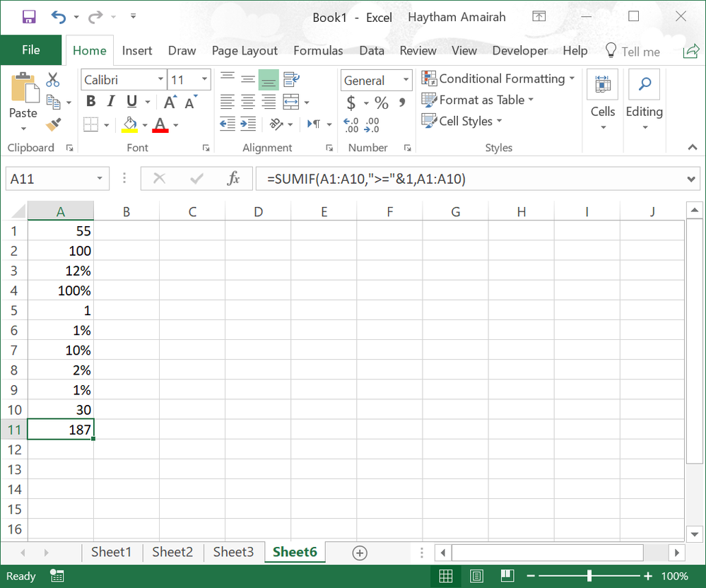Image resolution: width=706 pixels, height=588 pixels.
Task: Open Customize Quick Access Toolbar menu
Action: [133, 16]
